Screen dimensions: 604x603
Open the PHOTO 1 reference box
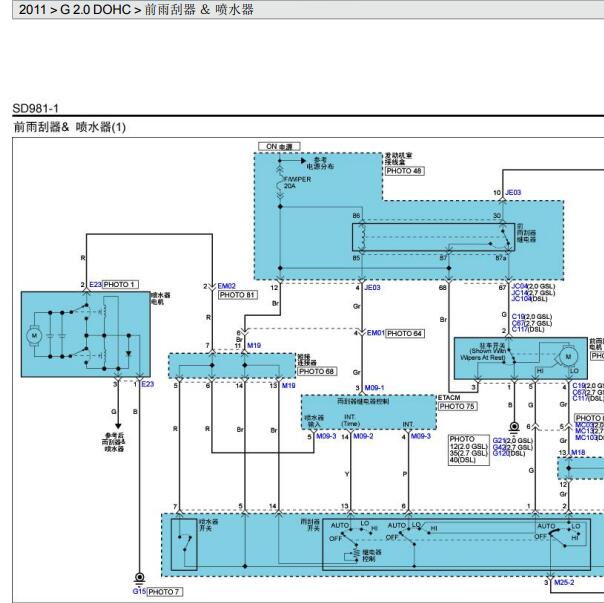[x=120, y=284]
